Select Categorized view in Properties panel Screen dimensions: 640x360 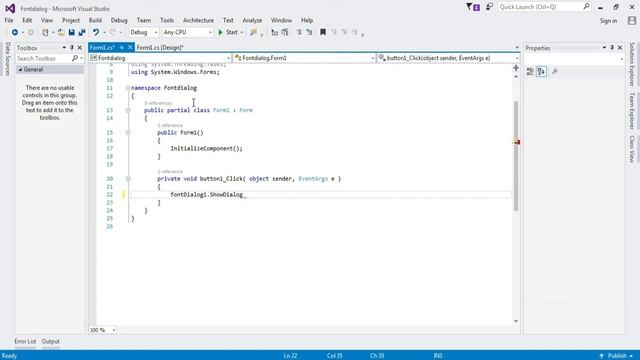pyautogui.click(x=530, y=72)
